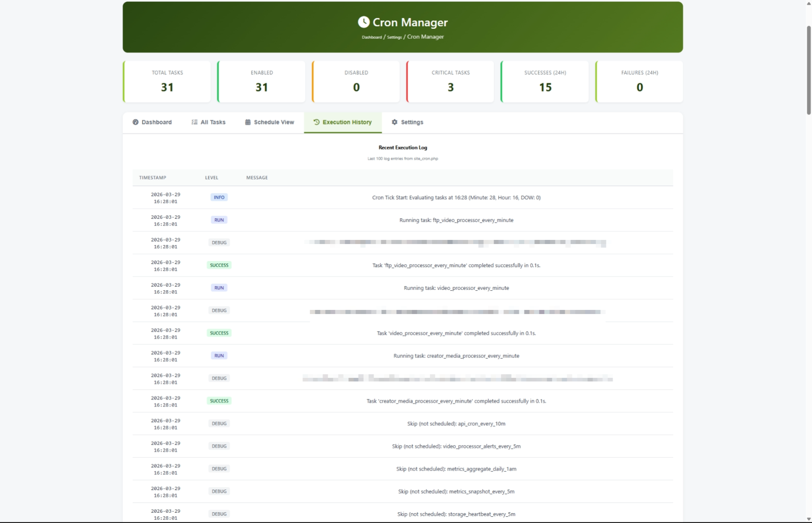Viewport: 812px width, 523px height.
Task: Click the vertical page scrollbar thumb
Action: pyautogui.click(x=808, y=69)
